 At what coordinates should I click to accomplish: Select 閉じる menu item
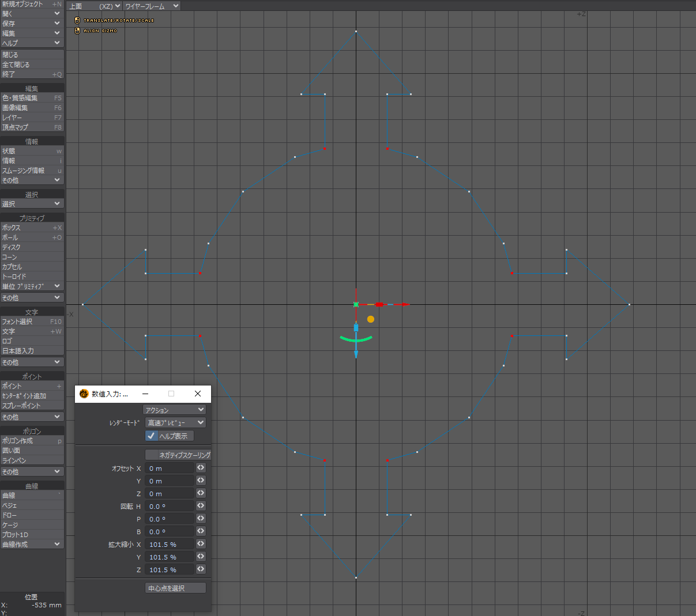(32, 55)
